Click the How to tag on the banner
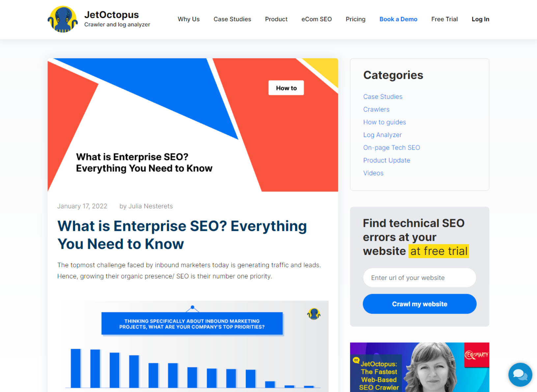This screenshot has width=537, height=392. pos(286,88)
